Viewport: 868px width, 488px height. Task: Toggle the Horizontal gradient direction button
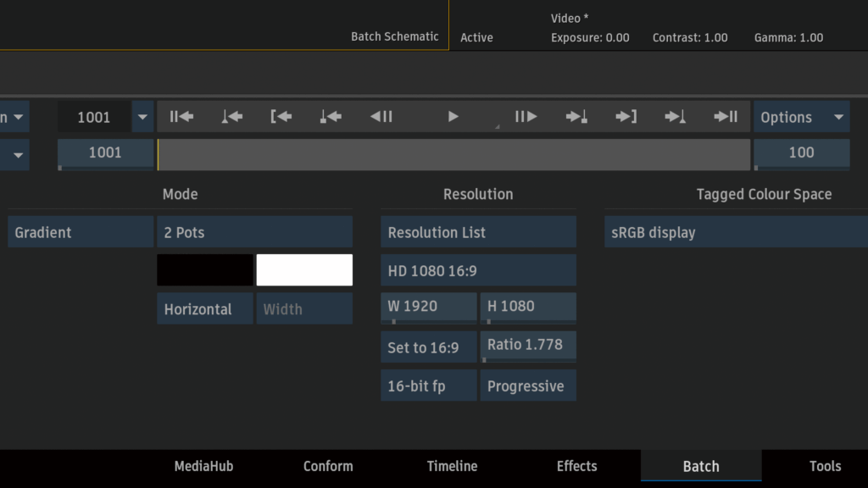tap(204, 309)
